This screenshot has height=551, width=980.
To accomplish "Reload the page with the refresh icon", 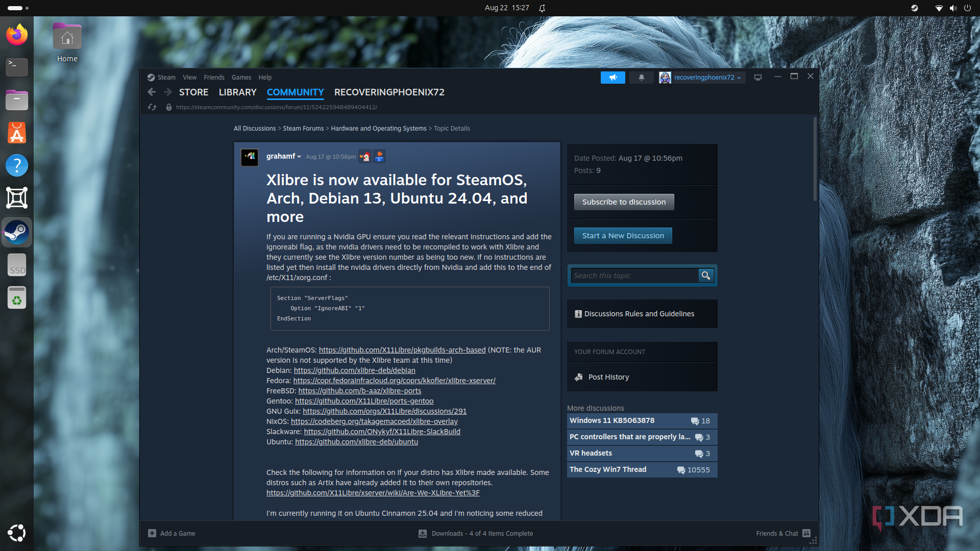I will [x=152, y=107].
